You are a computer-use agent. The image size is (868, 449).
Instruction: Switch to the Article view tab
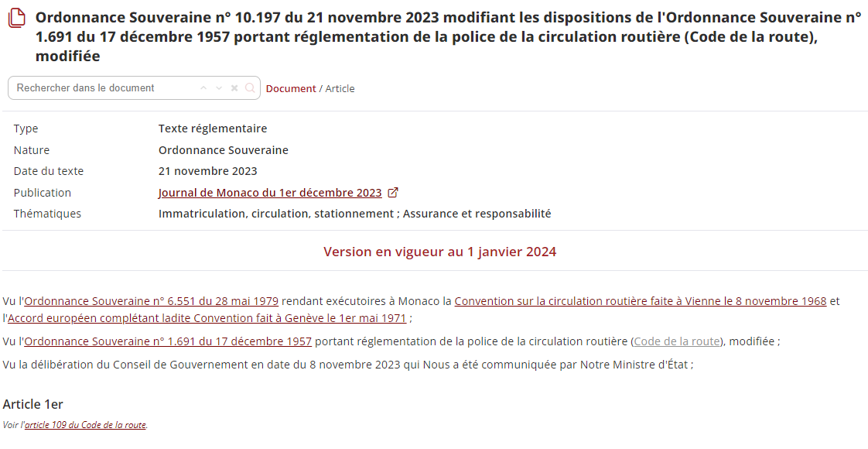[x=340, y=88]
